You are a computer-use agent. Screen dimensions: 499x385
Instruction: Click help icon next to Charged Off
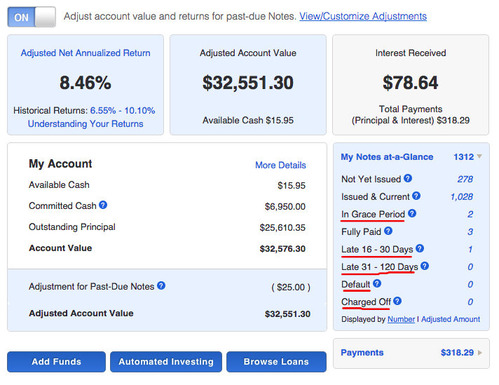pos(397,301)
